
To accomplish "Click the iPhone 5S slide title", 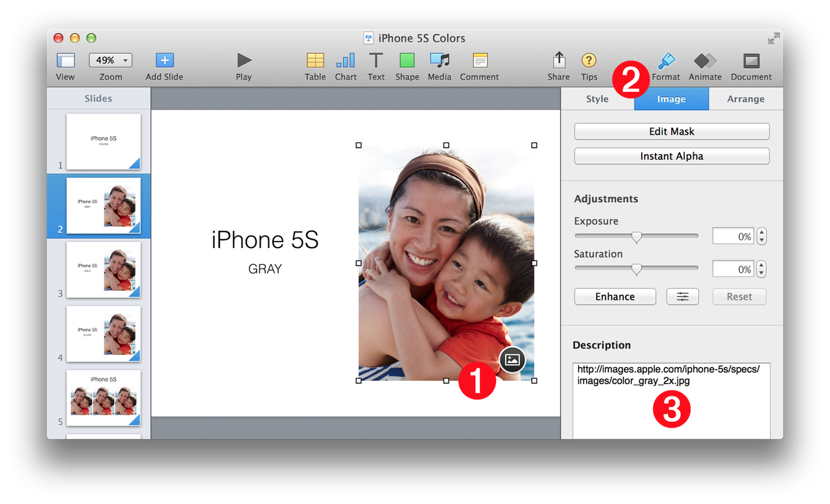I will 265,240.
